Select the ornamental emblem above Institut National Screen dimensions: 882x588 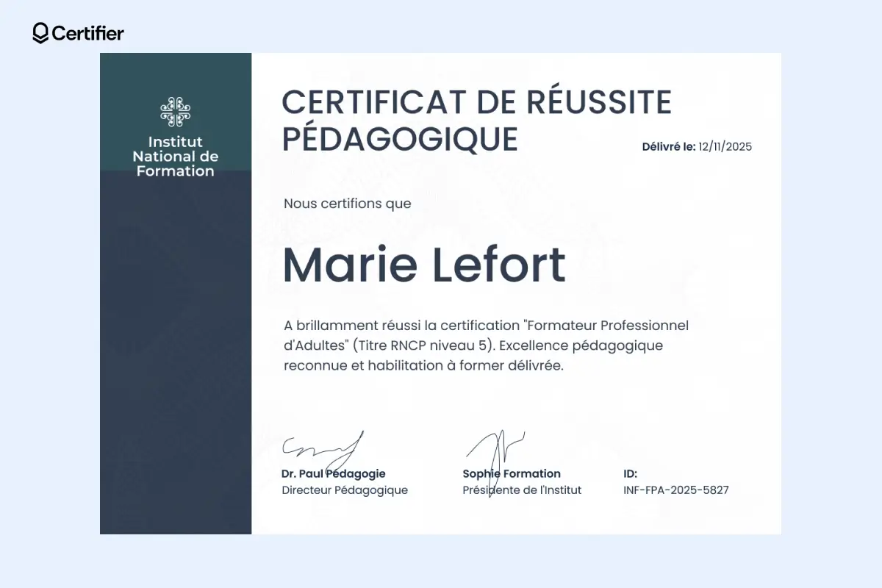(x=175, y=110)
